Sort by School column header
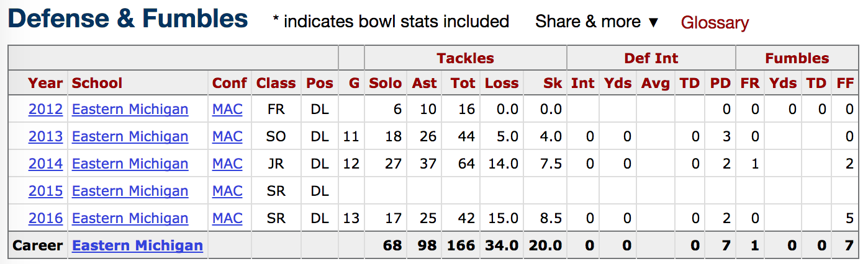The height and width of the screenshot is (264, 868). click(x=97, y=83)
